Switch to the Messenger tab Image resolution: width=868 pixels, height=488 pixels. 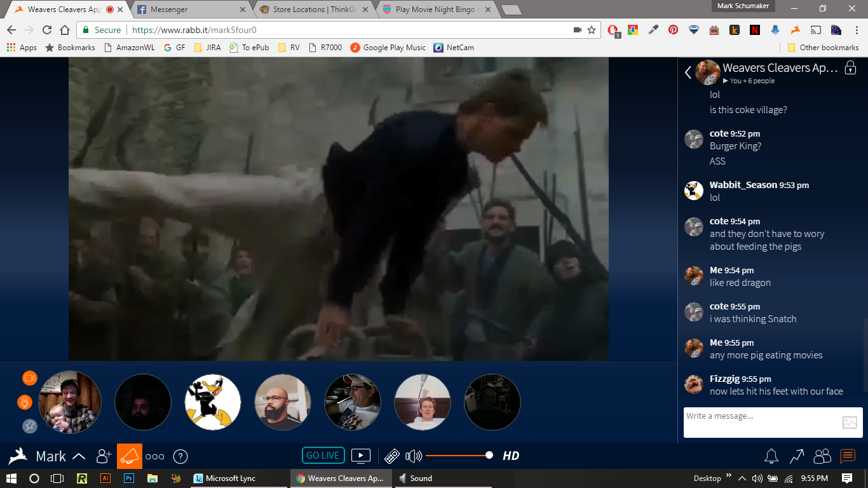[x=191, y=10]
